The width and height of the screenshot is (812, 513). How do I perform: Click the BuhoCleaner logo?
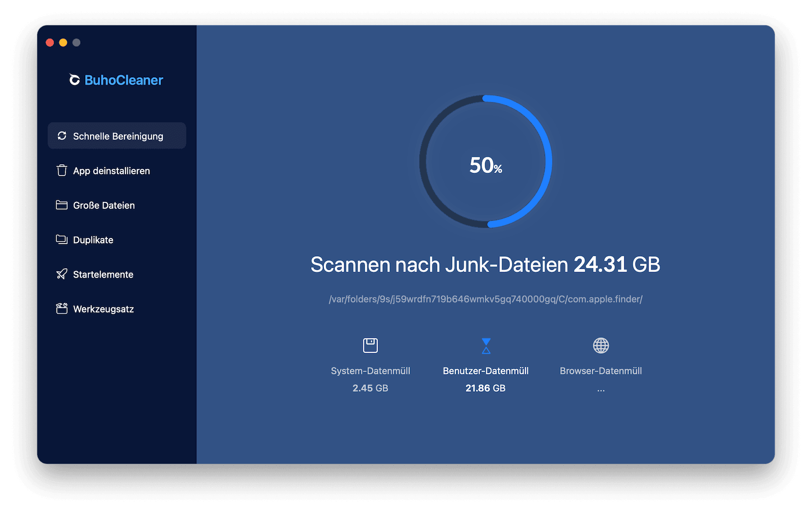116,80
